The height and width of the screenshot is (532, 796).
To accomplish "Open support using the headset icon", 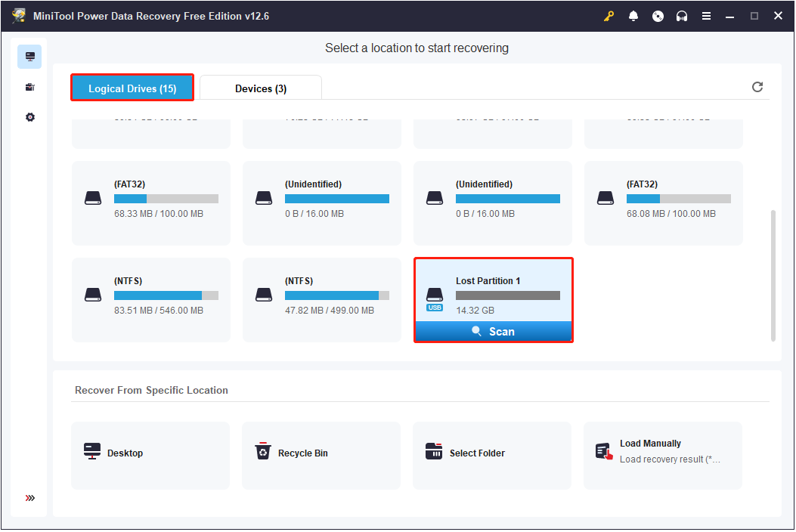I will 682,15.
